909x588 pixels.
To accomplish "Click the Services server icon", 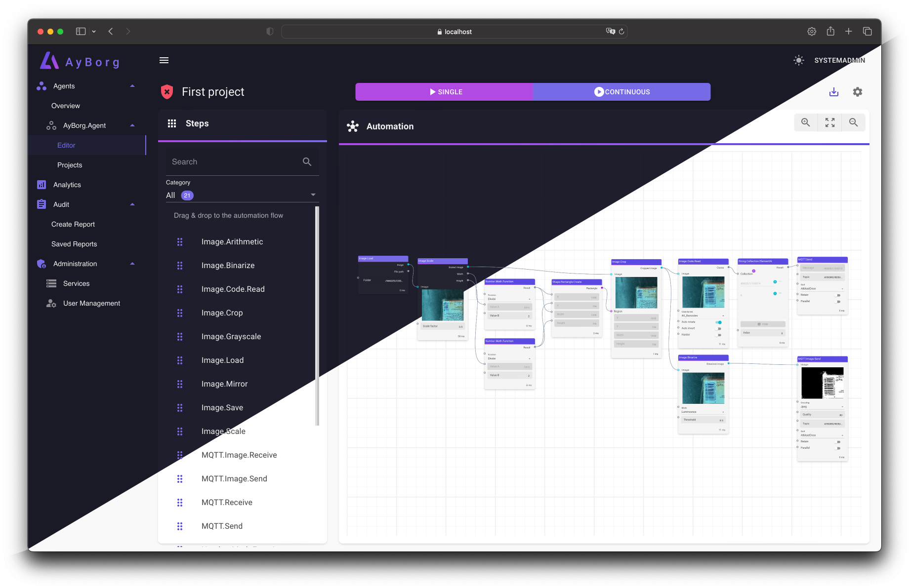I will tap(51, 283).
